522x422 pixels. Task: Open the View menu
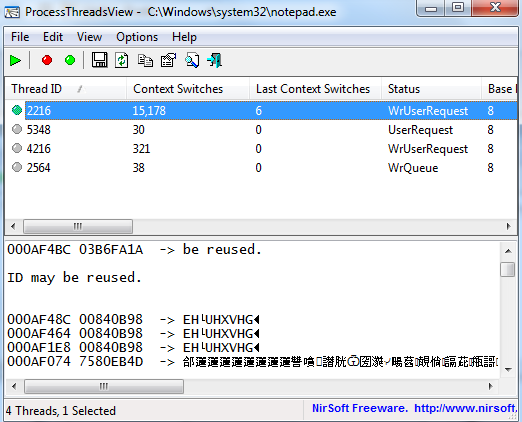pyautogui.click(x=89, y=37)
